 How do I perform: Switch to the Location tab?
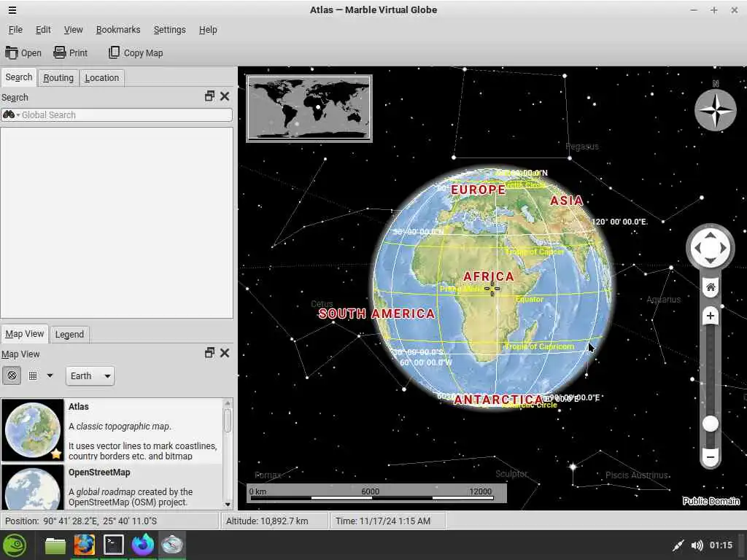tap(101, 77)
